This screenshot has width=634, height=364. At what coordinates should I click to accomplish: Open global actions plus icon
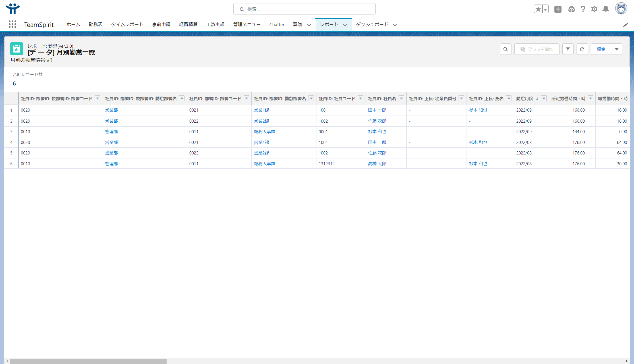(558, 9)
